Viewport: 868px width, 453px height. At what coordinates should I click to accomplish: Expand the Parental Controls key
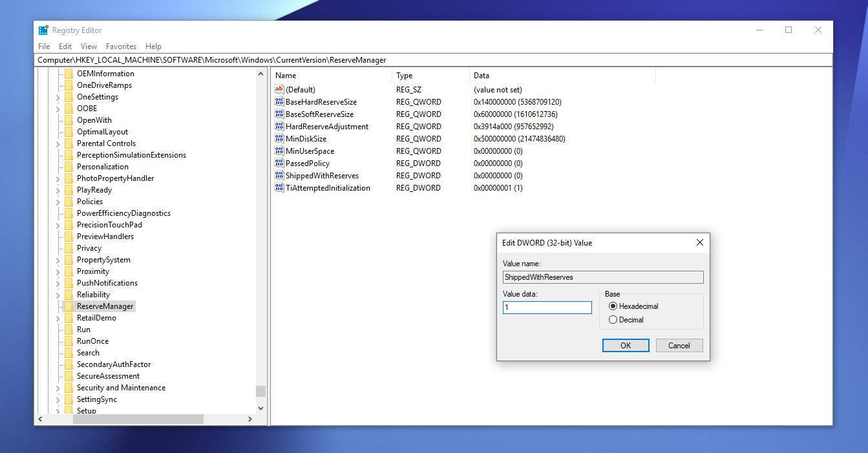pos(58,143)
